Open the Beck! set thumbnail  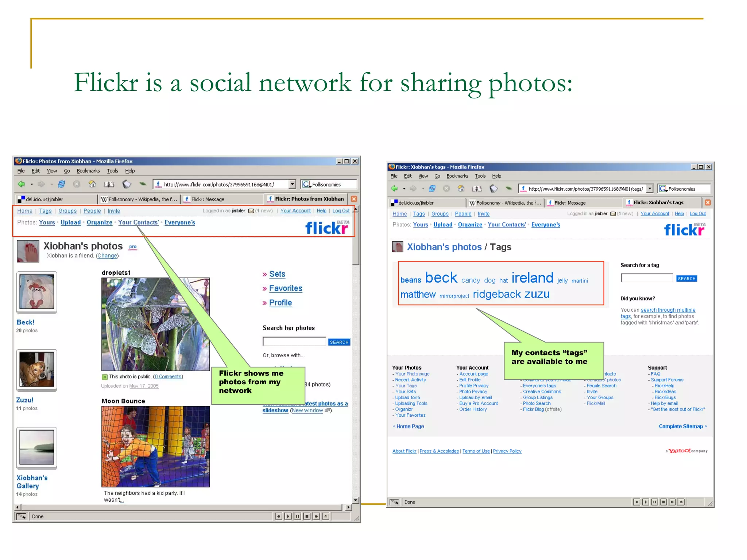(36, 292)
